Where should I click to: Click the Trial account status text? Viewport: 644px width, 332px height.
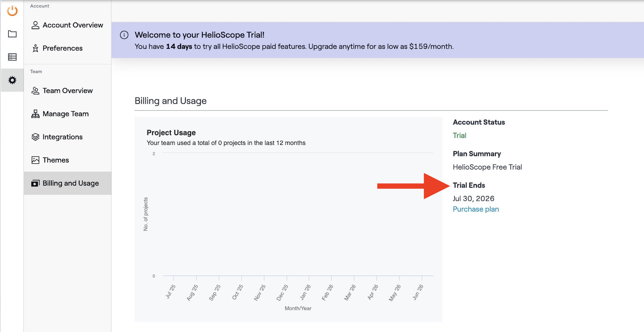coord(459,136)
